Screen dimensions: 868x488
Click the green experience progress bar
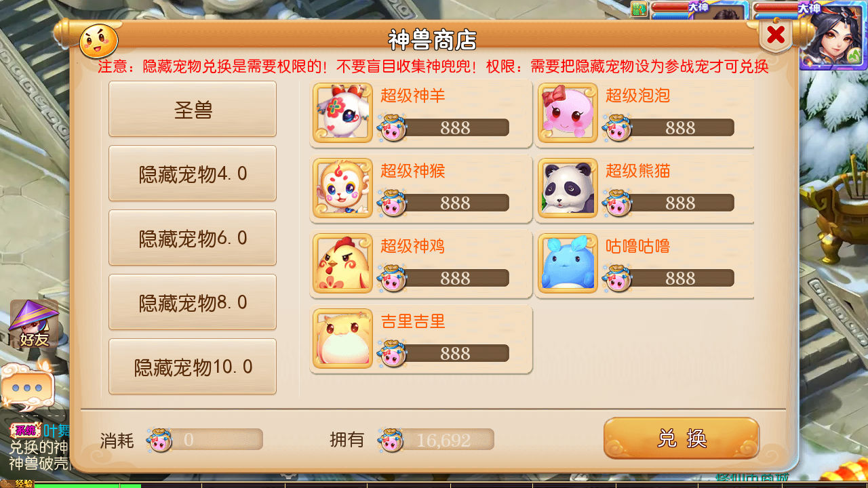coord(87,485)
